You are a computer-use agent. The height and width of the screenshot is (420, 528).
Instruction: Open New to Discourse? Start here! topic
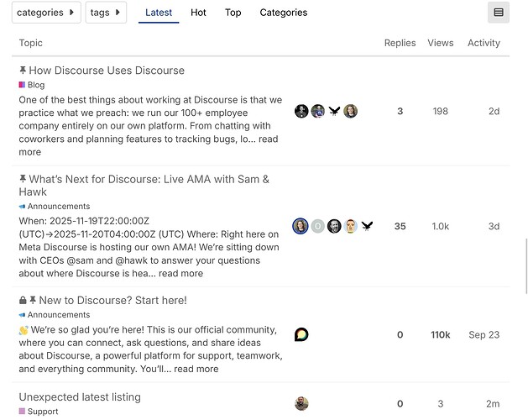(x=112, y=301)
